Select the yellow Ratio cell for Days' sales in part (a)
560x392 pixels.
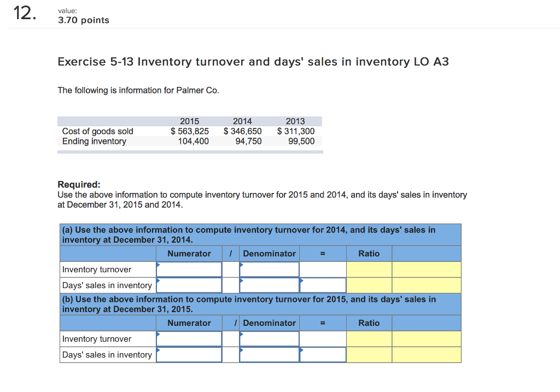369,284
